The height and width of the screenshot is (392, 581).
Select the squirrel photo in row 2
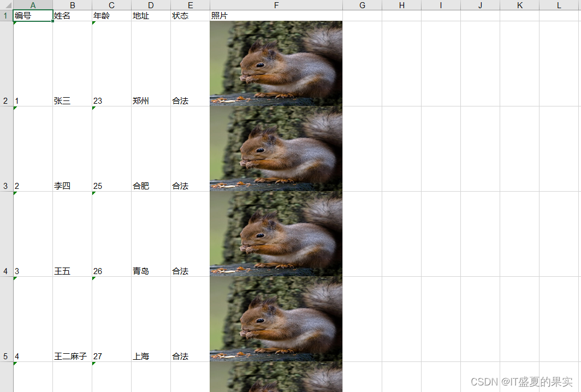(x=276, y=64)
